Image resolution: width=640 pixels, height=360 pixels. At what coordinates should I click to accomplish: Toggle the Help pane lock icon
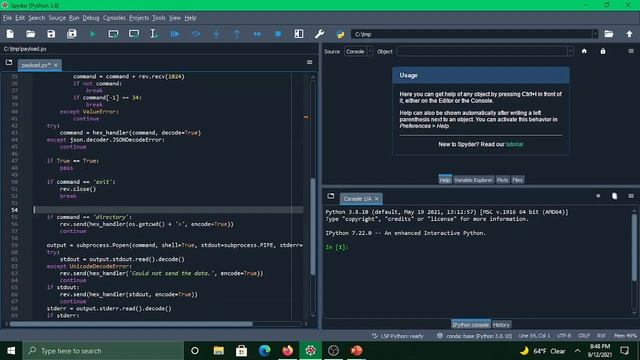[603, 51]
